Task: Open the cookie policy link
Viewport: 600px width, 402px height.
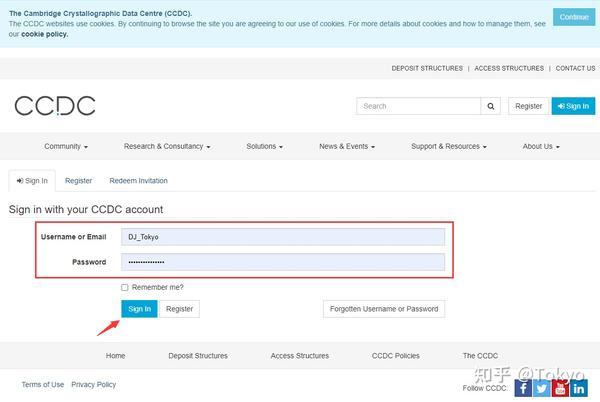Action: pyautogui.click(x=44, y=34)
